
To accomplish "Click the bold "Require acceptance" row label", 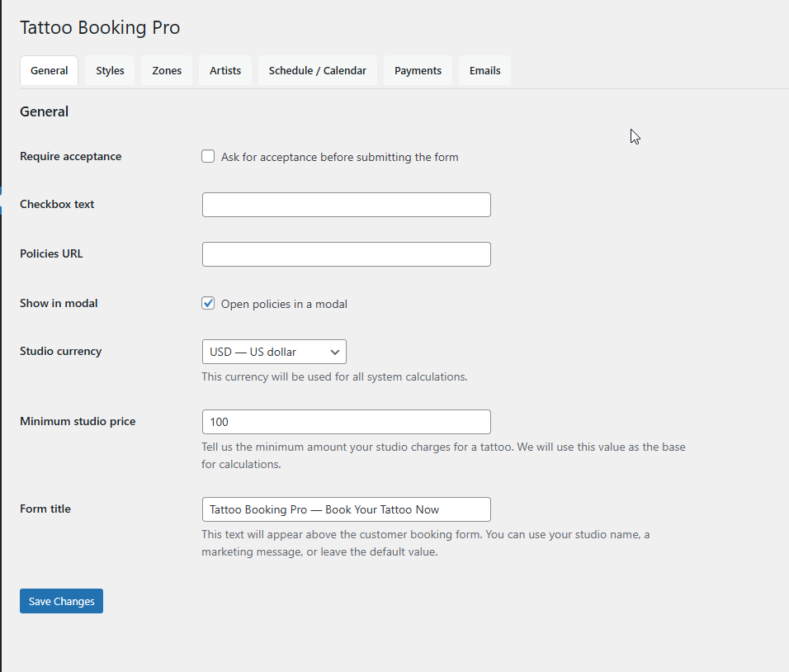I will click(70, 157).
